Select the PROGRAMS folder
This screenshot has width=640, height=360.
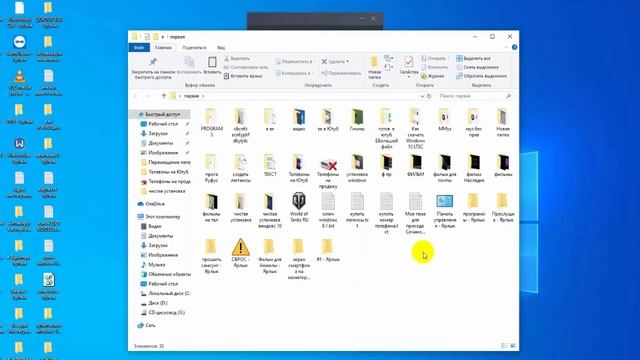click(211, 117)
